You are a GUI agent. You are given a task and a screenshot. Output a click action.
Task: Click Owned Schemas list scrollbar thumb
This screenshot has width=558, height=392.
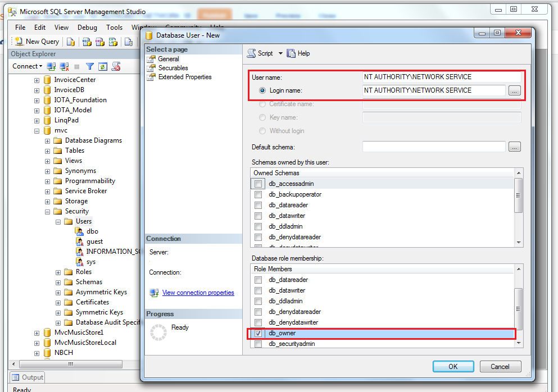519,195
